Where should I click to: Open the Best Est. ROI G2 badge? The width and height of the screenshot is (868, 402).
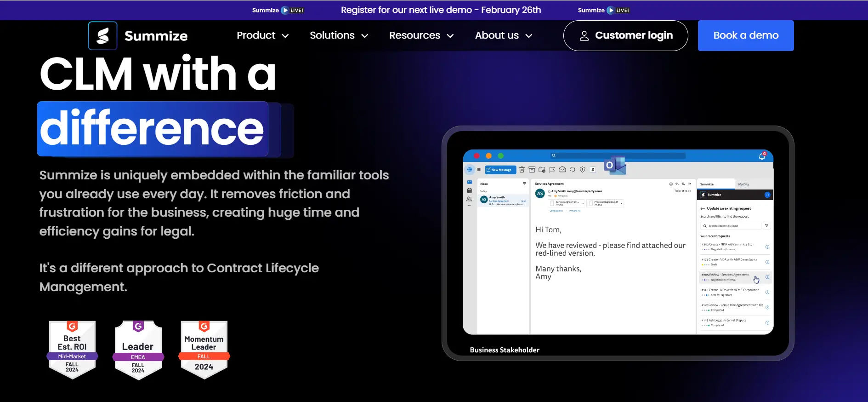coord(72,350)
